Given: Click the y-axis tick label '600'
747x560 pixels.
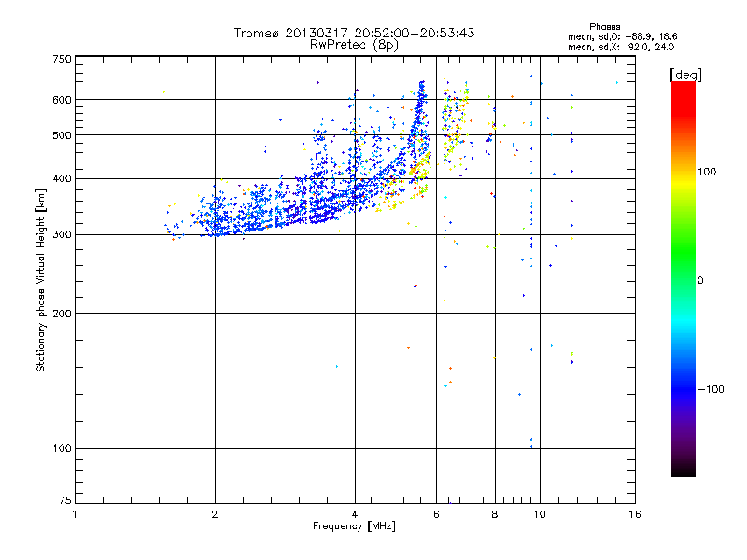Looking at the screenshot, I should 62,100.
